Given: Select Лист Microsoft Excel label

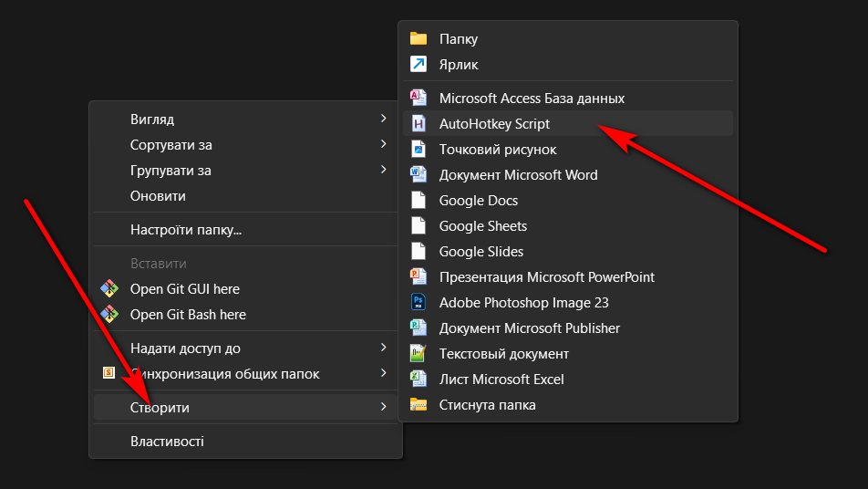Looking at the screenshot, I should pyautogui.click(x=501, y=379).
